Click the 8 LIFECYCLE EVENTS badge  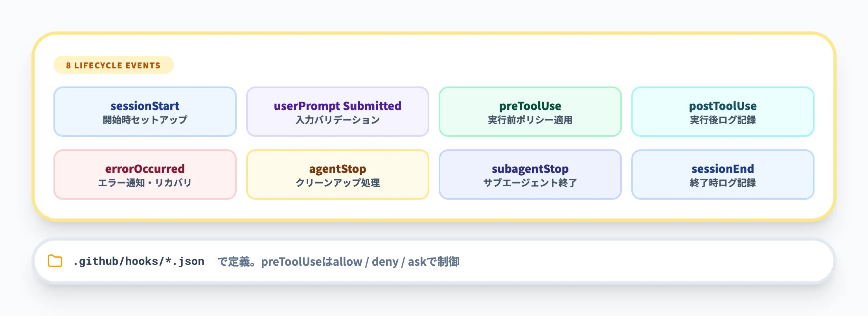pos(113,65)
